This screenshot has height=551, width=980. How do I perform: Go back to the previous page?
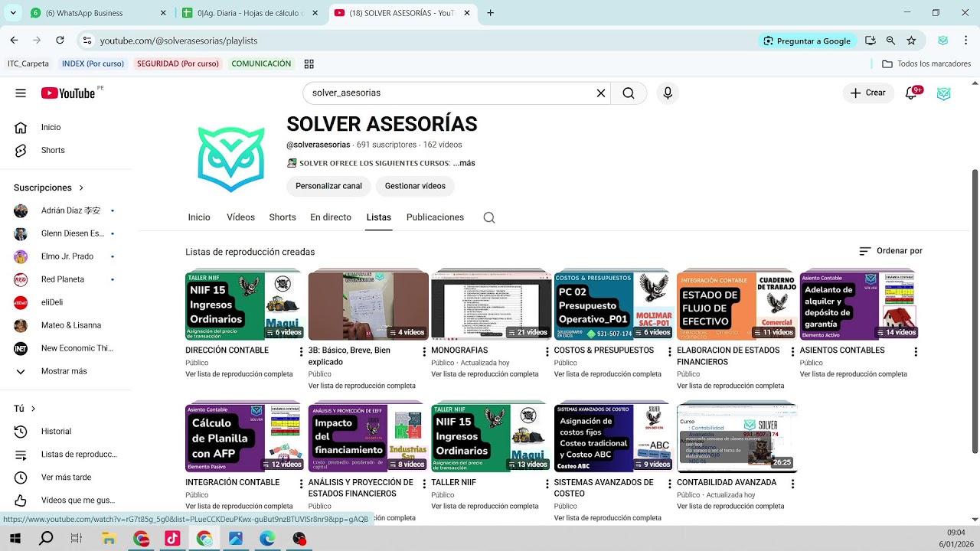point(14,41)
